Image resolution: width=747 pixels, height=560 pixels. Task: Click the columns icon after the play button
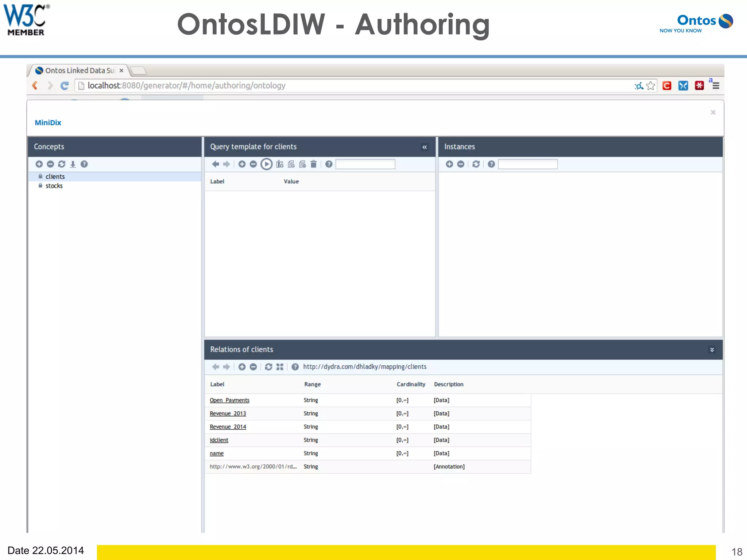pyautogui.click(x=280, y=164)
